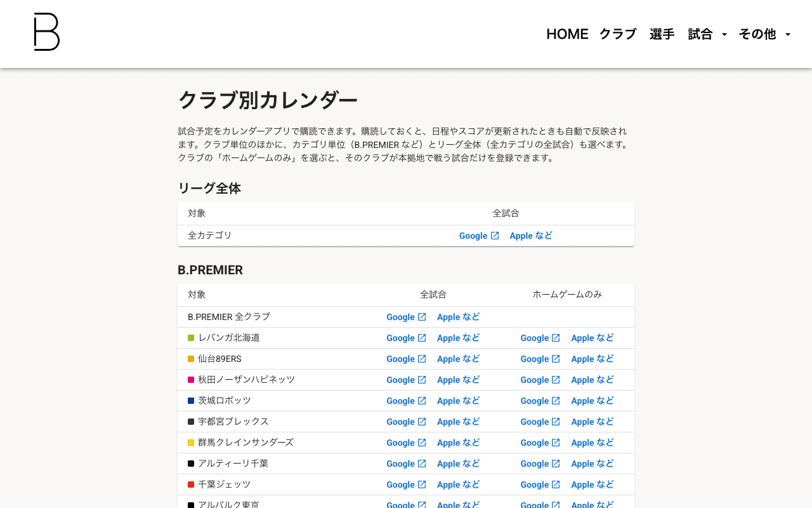812x508 pixels.
Task: Click 群馬クレインサンダーズ all-games Apple など link
Action: (458, 443)
